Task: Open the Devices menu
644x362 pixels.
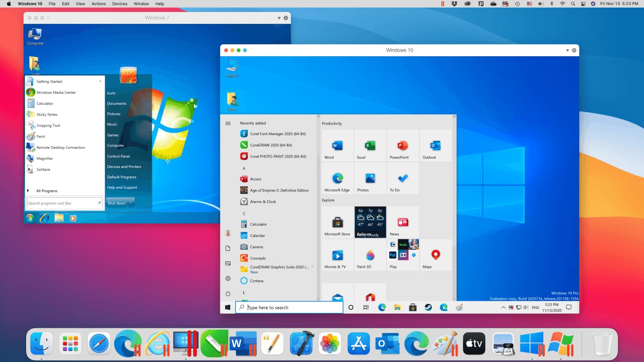Action: [120, 4]
